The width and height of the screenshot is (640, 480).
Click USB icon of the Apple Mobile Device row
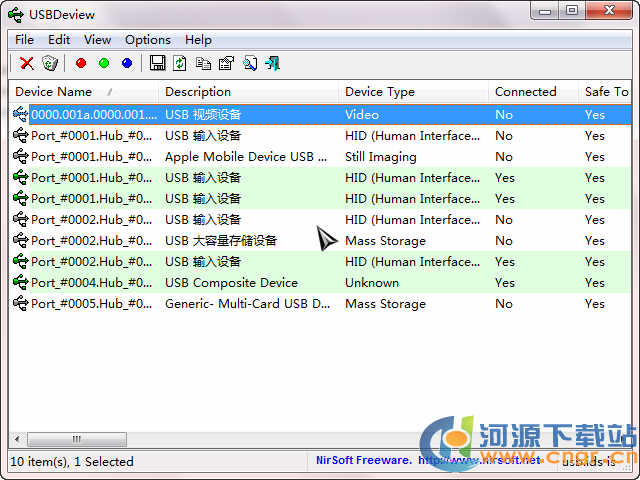click(20, 157)
